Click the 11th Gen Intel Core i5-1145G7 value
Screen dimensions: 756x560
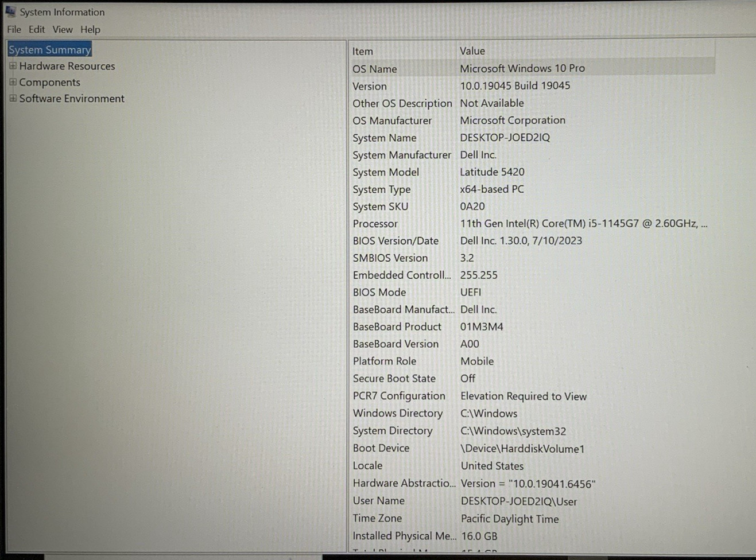tap(584, 223)
